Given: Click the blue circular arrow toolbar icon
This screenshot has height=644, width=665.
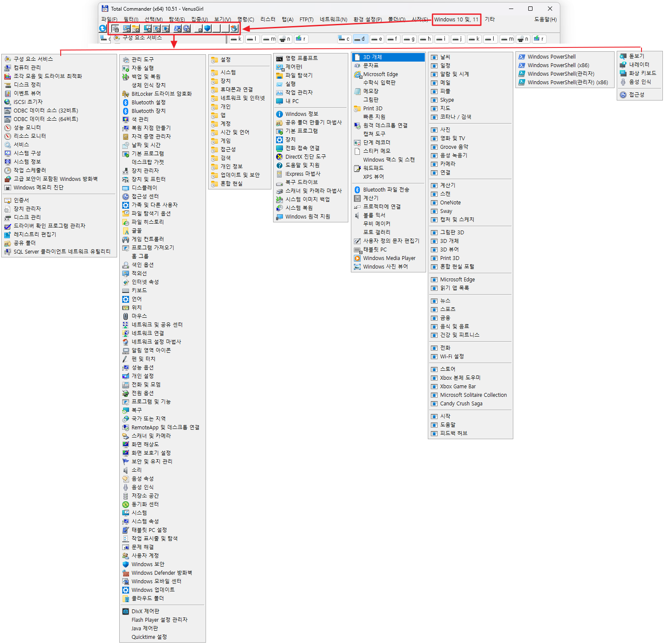Looking at the screenshot, I should tap(103, 28).
